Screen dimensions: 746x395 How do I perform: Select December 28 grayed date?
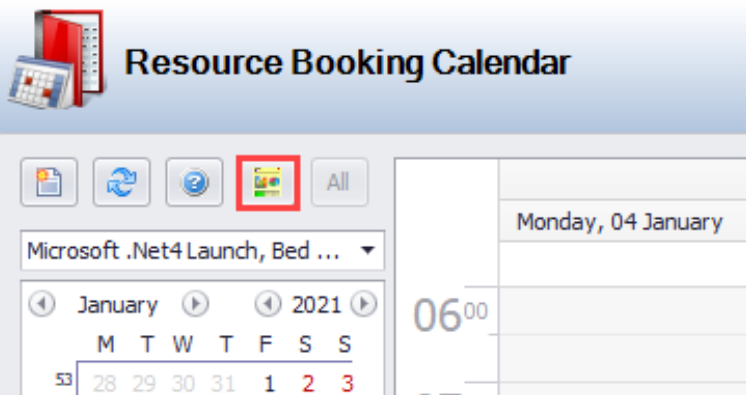pos(104,383)
